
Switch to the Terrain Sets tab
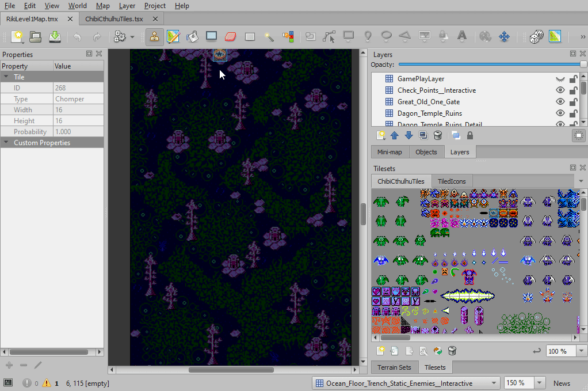pos(394,367)
